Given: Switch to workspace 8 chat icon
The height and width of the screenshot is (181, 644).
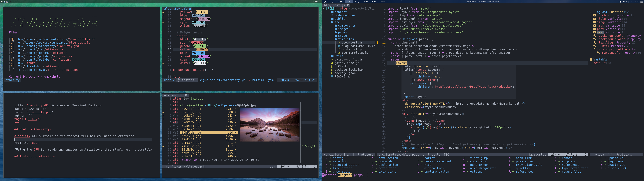Looking at the screenshot, I should point(367,2).
